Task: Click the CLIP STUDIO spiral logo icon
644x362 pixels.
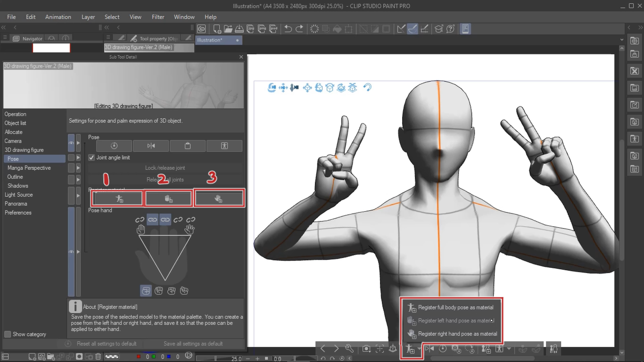Action: [x=201, y=29]
